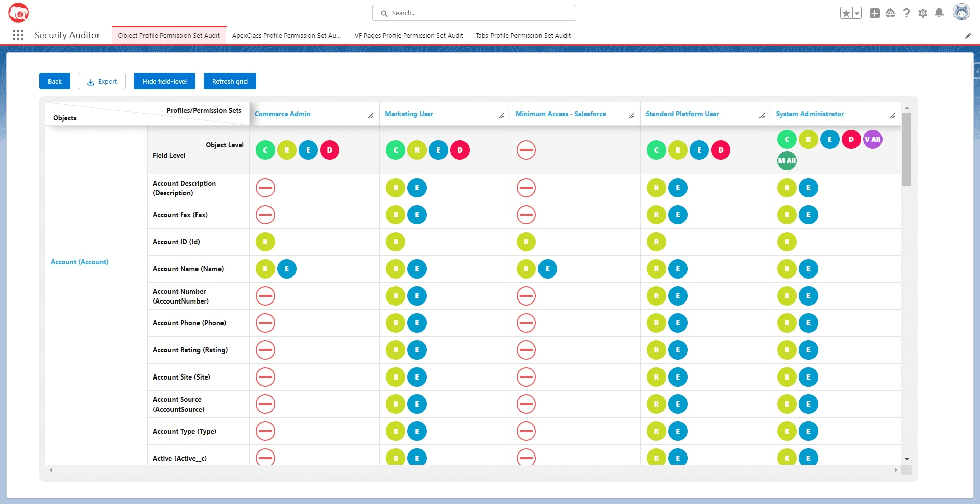980x504 pixels.
Task: Open the System Administrator profile link
Action: coord(810,114)
